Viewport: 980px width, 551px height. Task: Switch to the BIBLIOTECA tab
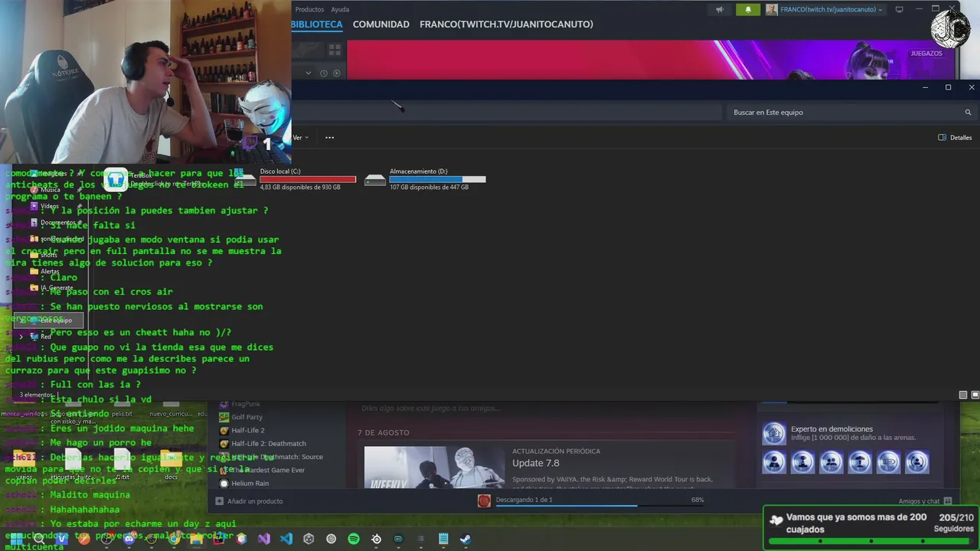[x=317, y=24]
